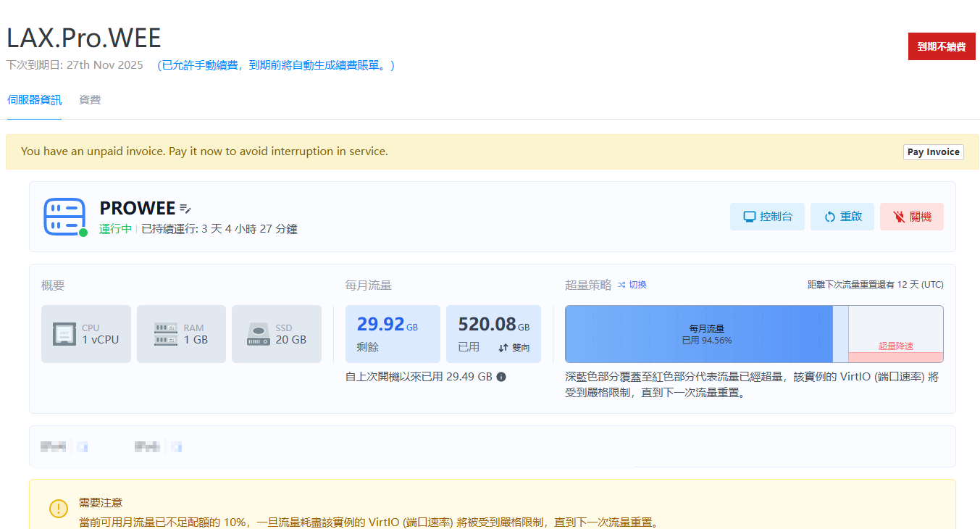Viewport: 980px width, 529px height.
Task: Click the 剩餘 remaining traffic card
Action: click(x=393, y=333)
